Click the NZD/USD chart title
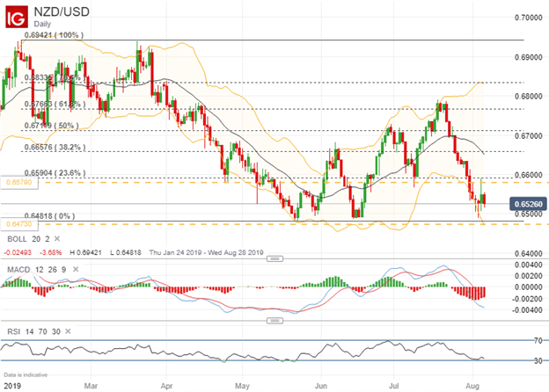This screenshot has height=392, width=549. pyautogui.click(x=62, y=11)
